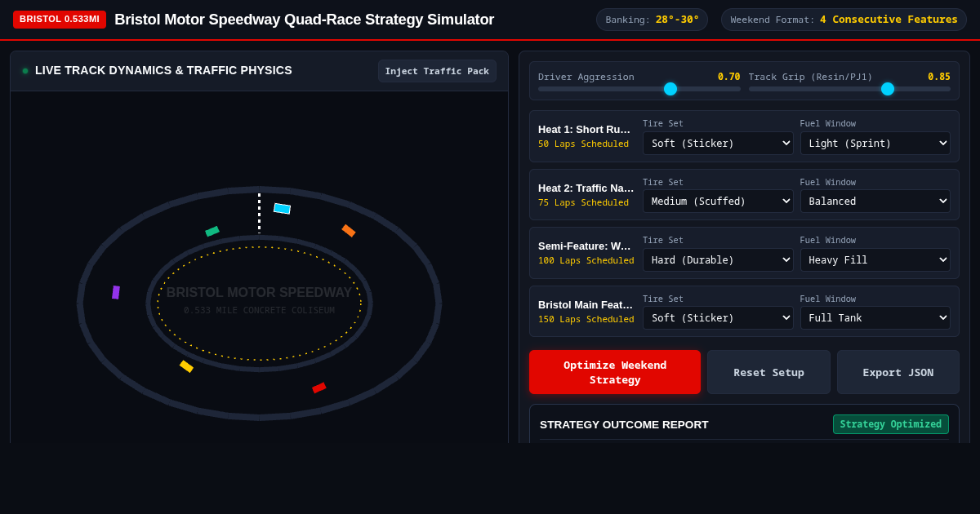Viewport: 980px width, 514px height.
Task: Select the purple car on track
Action: pos(116,292)
